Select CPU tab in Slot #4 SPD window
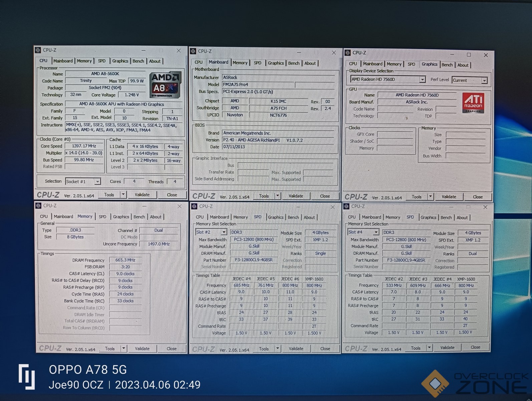This screenshot has width=532, height=401. click(x=352, y=217)
